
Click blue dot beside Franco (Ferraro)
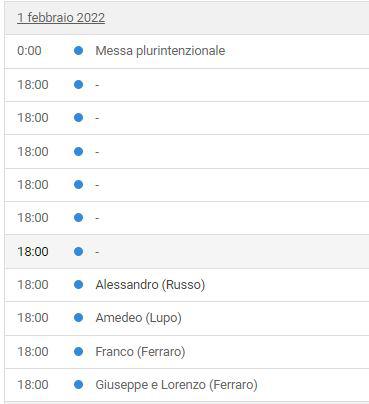78,351
